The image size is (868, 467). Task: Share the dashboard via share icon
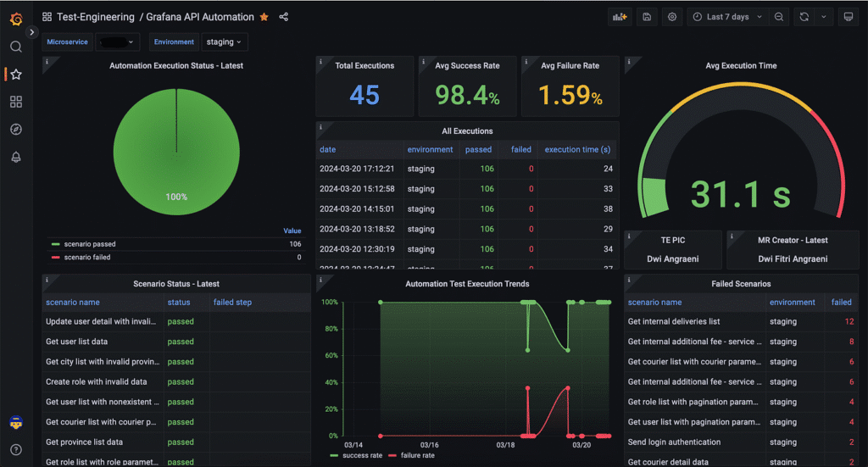(x=284, y=17)
